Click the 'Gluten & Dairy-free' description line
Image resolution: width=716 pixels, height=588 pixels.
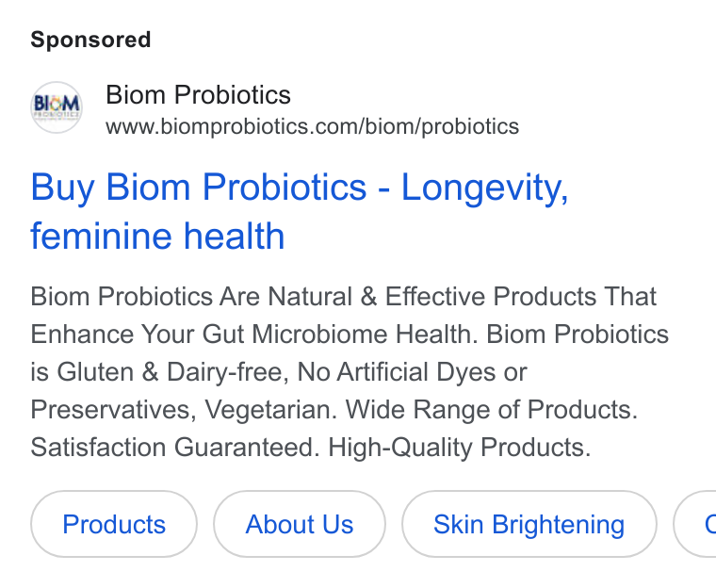pyautogui.click(x=172, y=371)
